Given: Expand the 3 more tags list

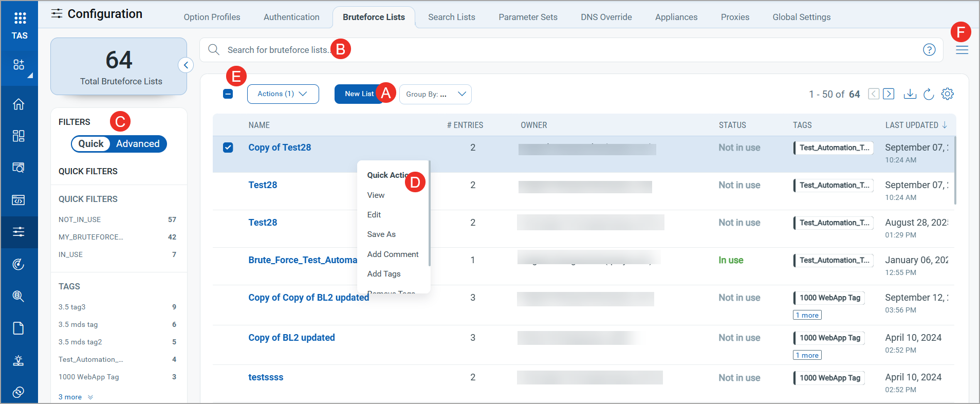Looking at the screenshot, I should coord(75,397).
